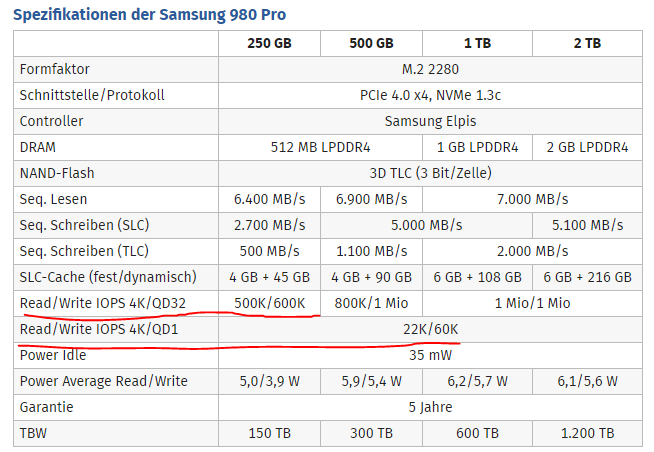Select the 250 GB column header

tap(269, 43)
